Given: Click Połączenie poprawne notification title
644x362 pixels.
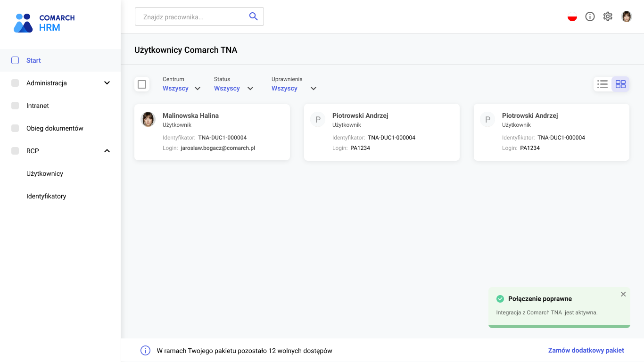Looking at the screenshot, I should tap(540, 299).
